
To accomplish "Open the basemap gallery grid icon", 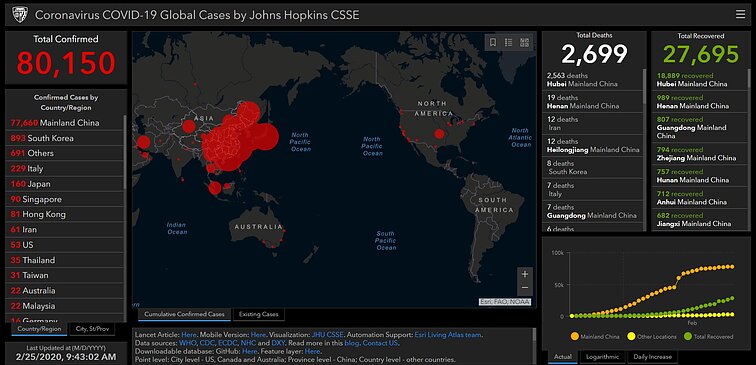I will [525, 42].
